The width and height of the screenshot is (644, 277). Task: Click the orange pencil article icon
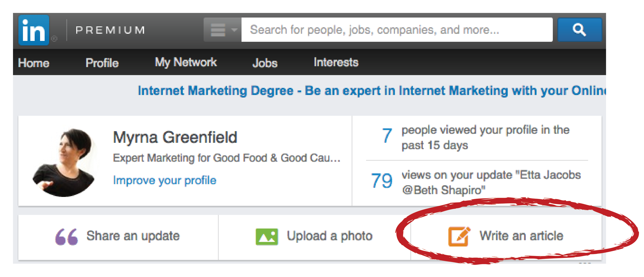459,237
